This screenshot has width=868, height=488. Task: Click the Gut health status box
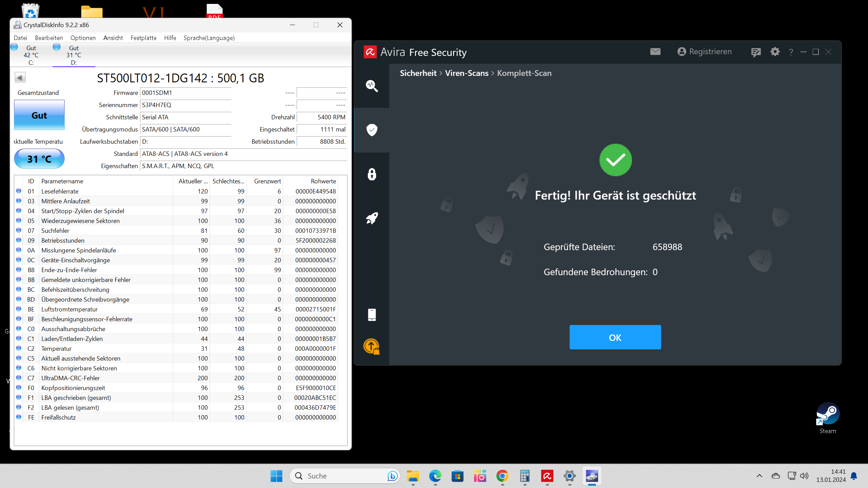(39, 115)
